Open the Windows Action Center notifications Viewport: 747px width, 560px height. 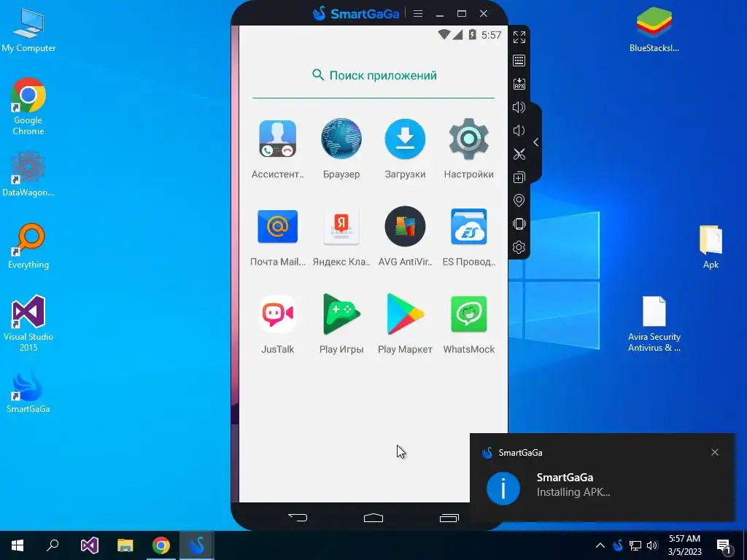coord(724,545)
